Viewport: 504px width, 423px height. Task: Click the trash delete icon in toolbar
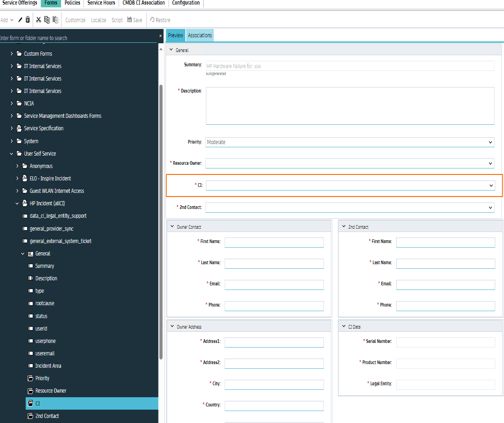coord(28,20)
